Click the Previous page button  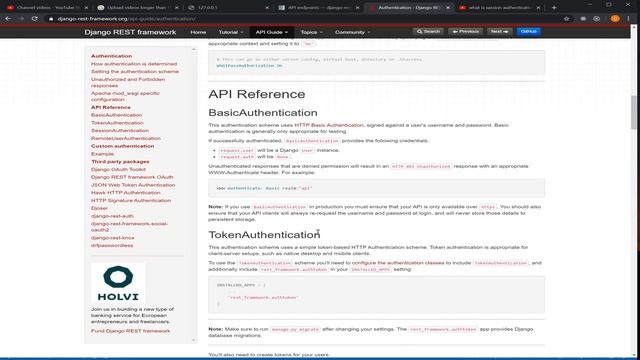click(465, 31)
